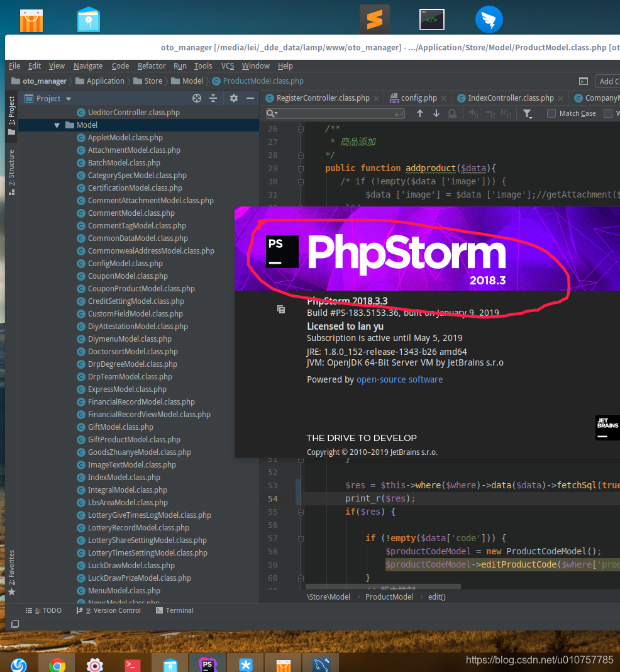Click the oto_manager breadcrumb
This screenshot has height=672, width=620.
click(39, 81)
